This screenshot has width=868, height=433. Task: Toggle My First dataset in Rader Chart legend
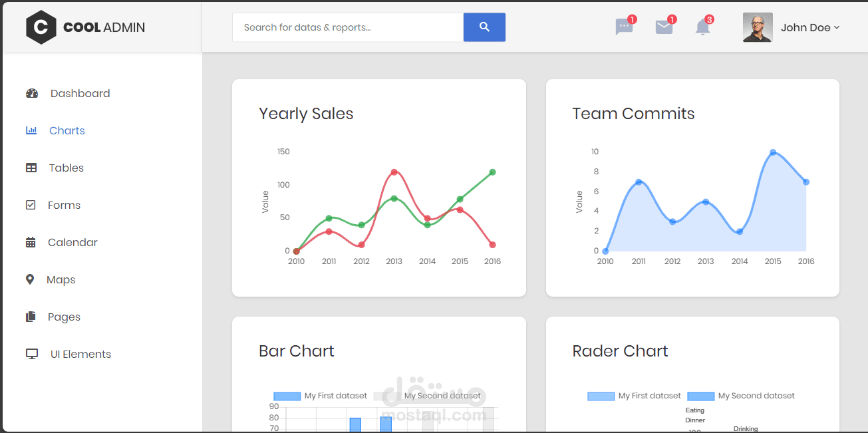tap(635, 396)
